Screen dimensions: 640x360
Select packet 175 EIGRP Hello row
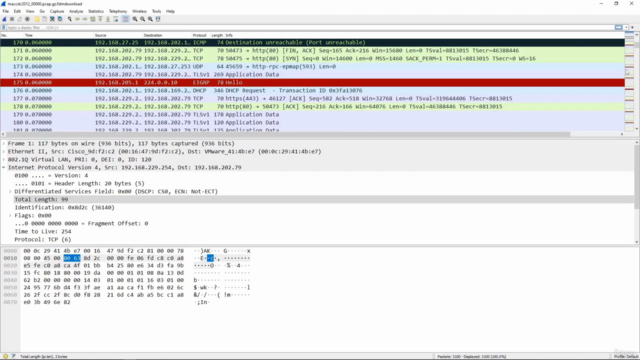(x=312, y=82)
